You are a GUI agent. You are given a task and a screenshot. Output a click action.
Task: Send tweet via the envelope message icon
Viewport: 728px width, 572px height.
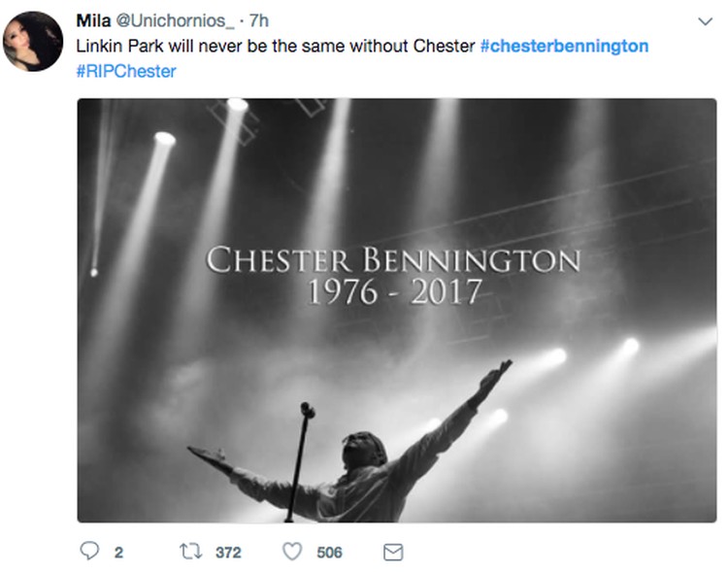[393, 552]
